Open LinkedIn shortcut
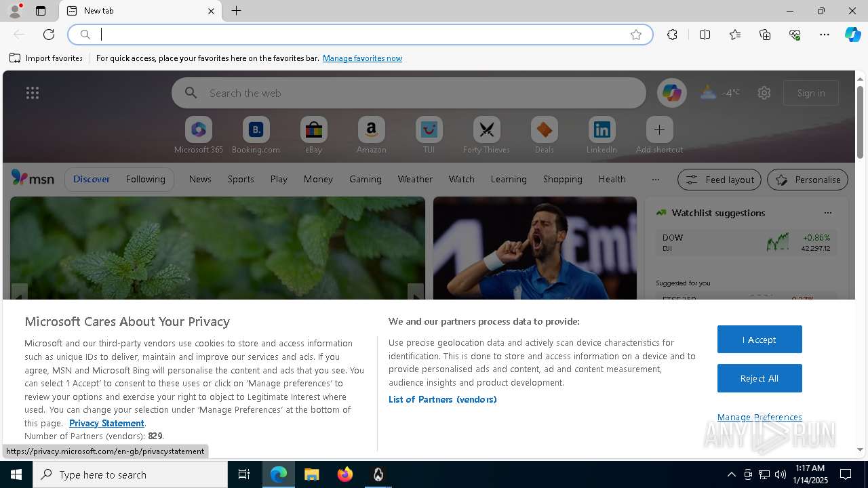This screenshot has width=868, height=488. pyautogui.click(x=601, y=136)
